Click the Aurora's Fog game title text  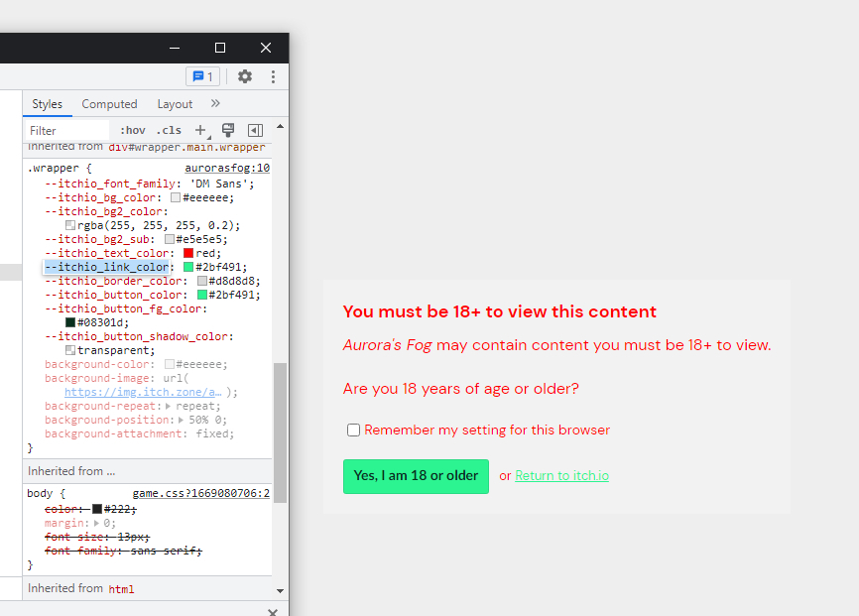[x=387, y=345]
